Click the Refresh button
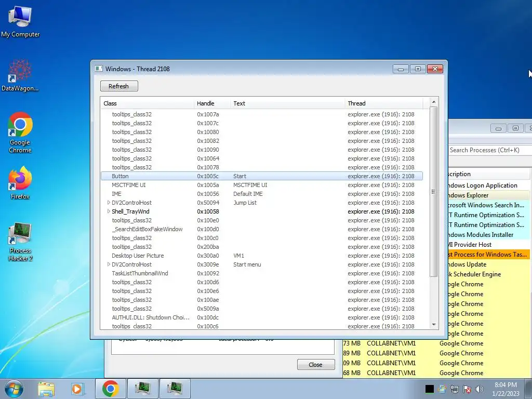Screen dimensions: 532x399 click(119, 86)
